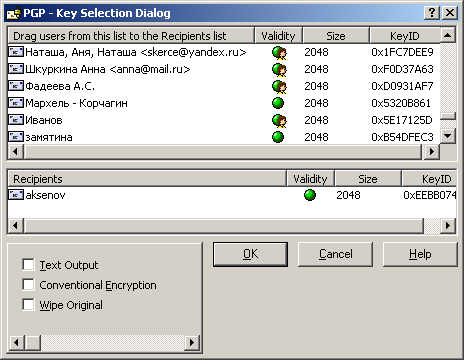Click key icon beside Фадеева А.С.
This screenshot has height=360, width=464.
pos(16,86)
